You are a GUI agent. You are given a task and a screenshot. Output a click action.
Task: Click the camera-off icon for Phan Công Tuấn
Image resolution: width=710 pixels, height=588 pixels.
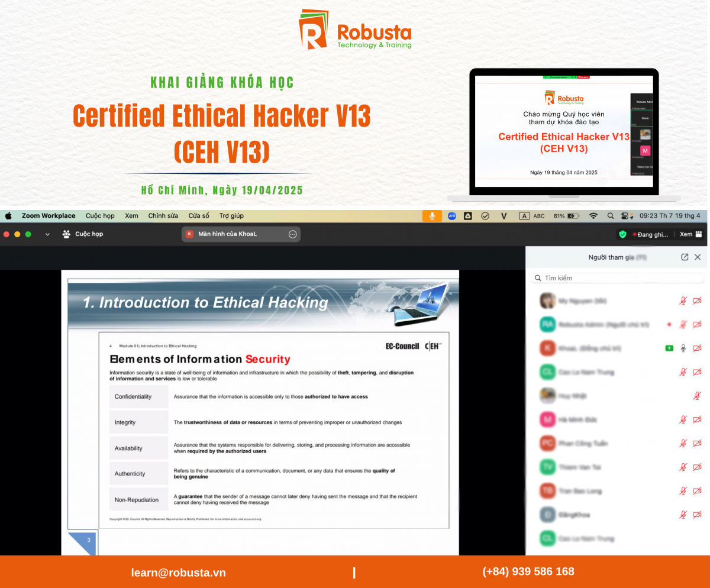697,443
